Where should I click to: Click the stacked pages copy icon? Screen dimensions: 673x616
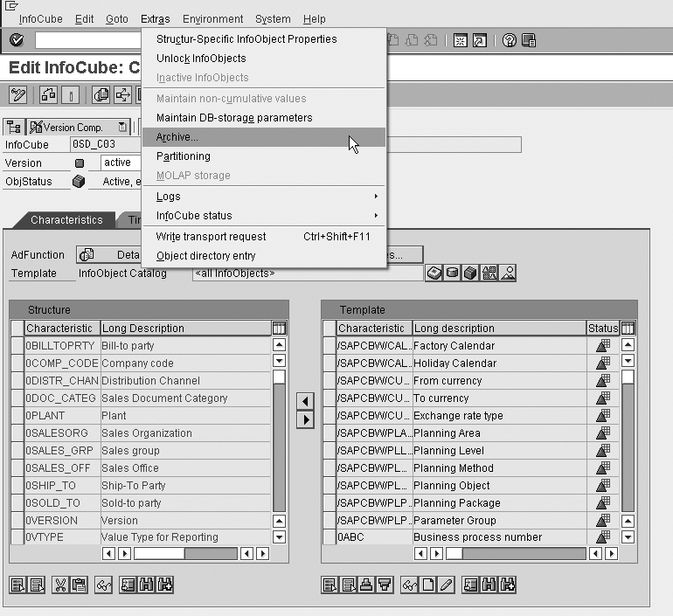pos(101,94)
